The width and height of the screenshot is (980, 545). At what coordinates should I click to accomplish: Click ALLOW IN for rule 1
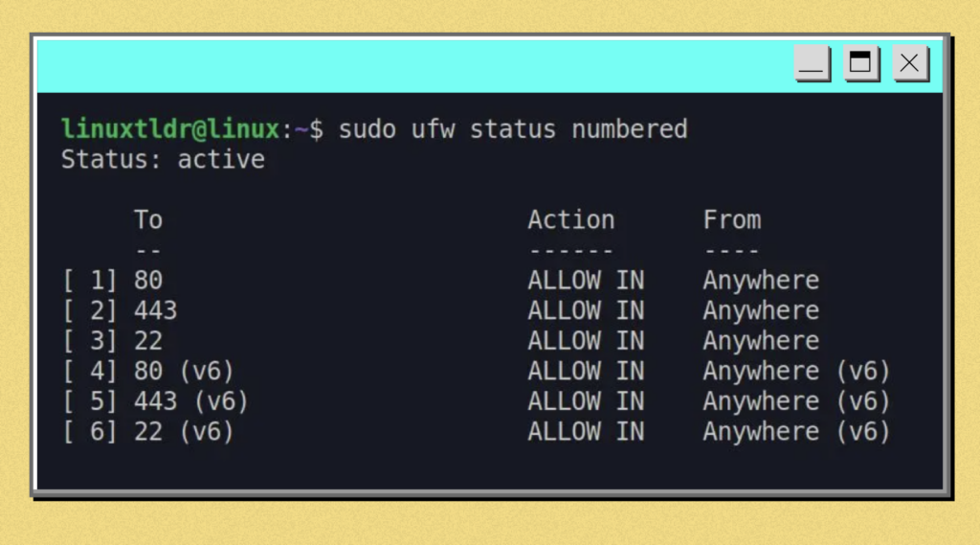pos(586,281)
